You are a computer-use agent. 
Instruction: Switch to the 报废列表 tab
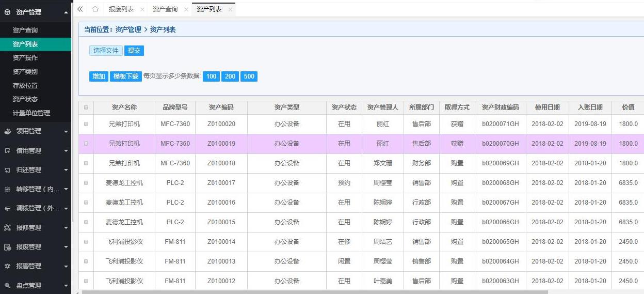pyautogui.click(x=121, y=9)
